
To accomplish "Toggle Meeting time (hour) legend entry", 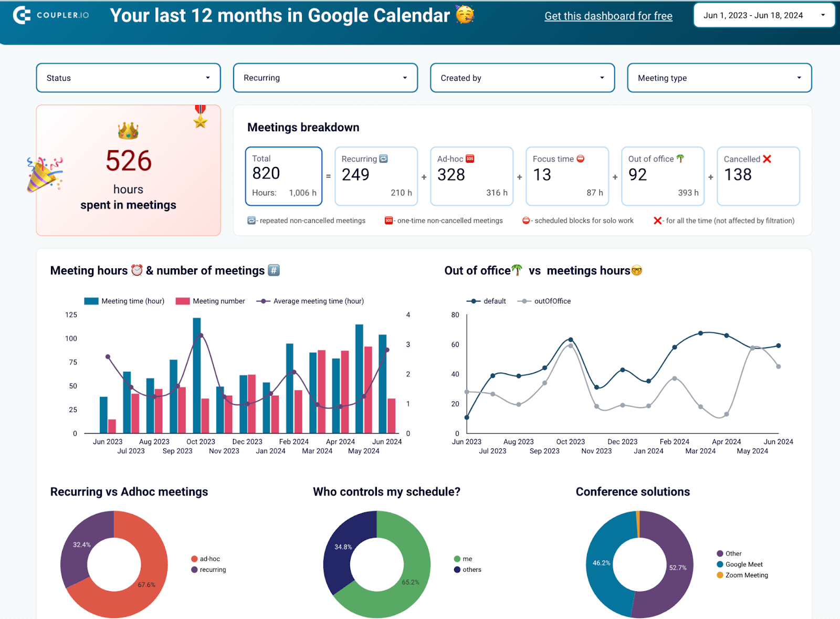I will (124, 301).
